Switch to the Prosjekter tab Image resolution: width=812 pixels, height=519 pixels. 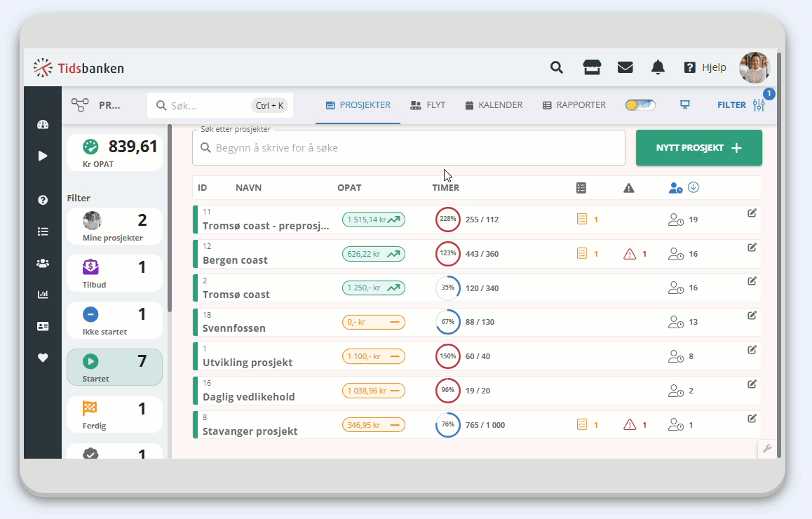tap(358, 105)
